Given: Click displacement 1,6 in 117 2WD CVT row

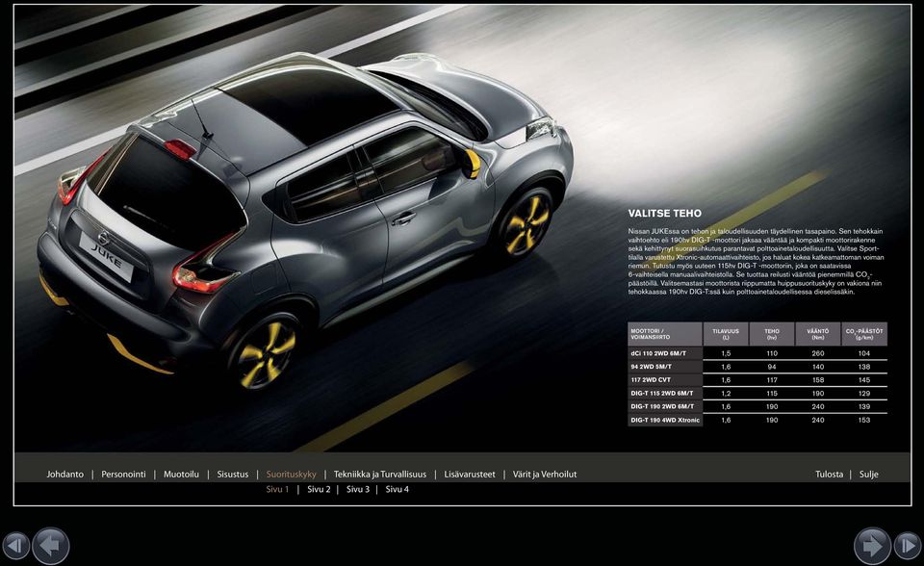Looking at the screenshot, I should [x=726, y=379].
